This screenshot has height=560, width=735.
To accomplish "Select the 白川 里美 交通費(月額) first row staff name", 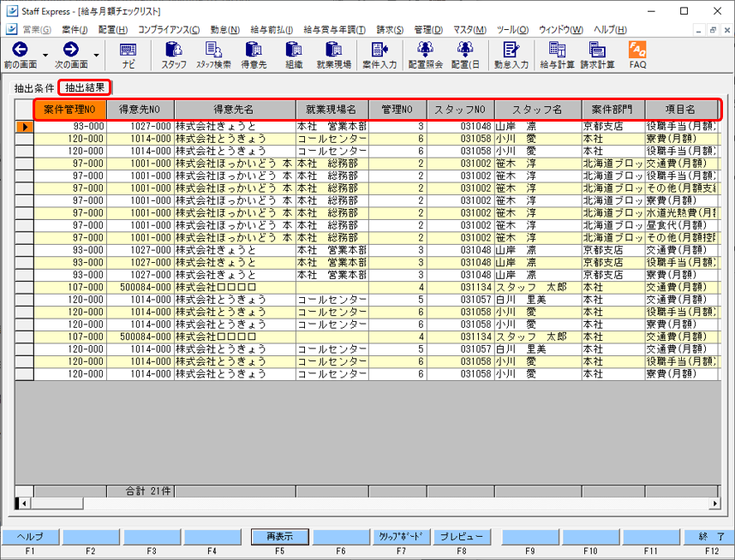I will (538, 300).
